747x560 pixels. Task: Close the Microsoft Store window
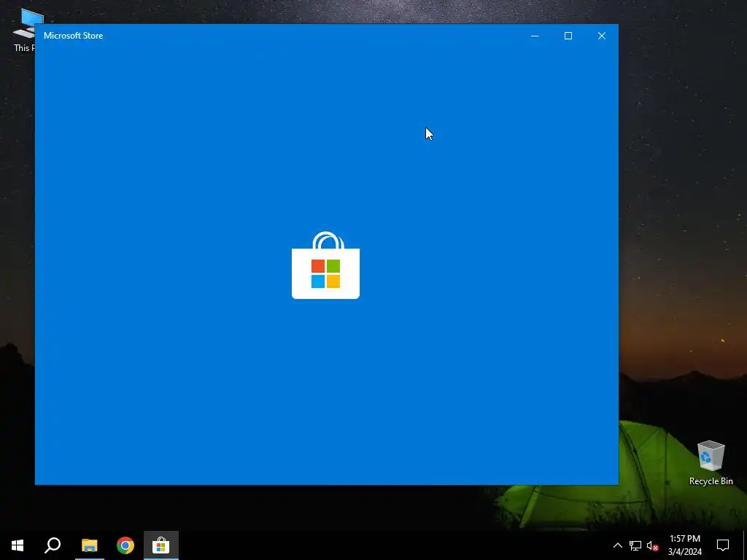[602, 36]
